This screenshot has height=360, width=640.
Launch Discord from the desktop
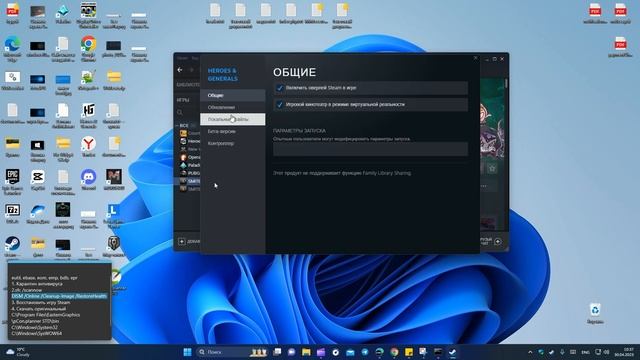pos(88,179)
